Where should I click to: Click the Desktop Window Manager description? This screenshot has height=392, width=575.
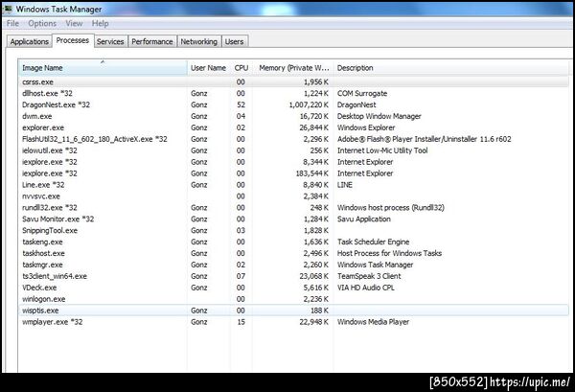pos(379,116)
